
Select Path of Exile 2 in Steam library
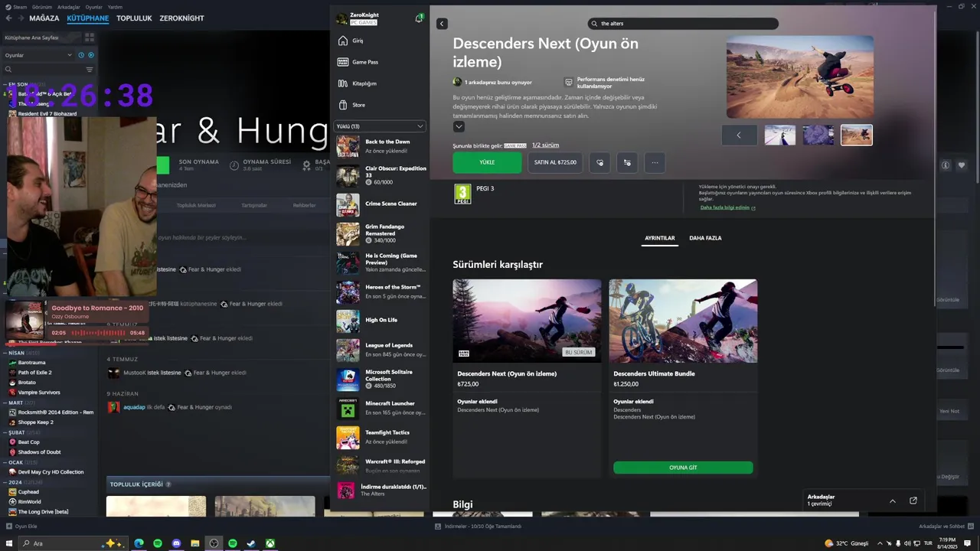[34, 373]
